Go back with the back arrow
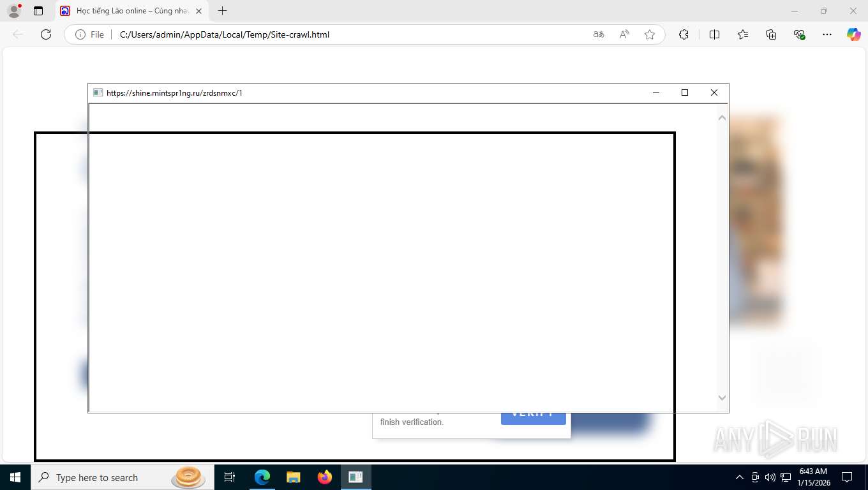This screenshot has height=490, width=868. 18,34
